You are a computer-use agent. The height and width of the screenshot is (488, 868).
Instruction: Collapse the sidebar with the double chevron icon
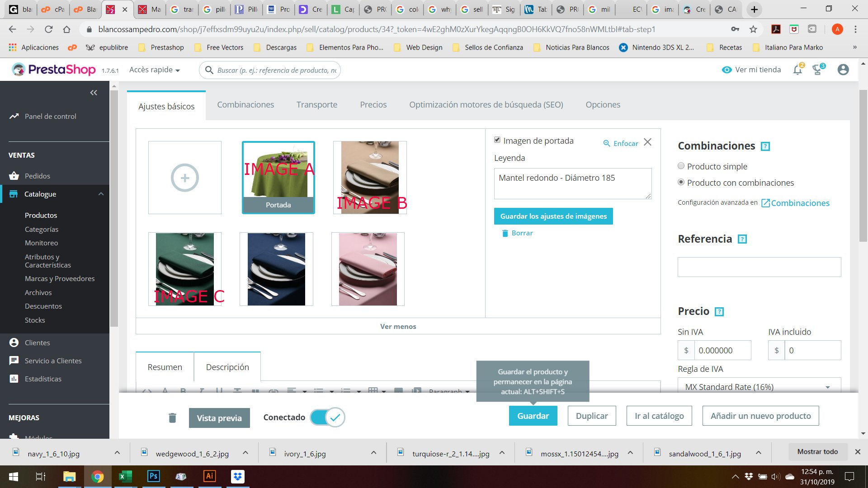coord(94,93)
